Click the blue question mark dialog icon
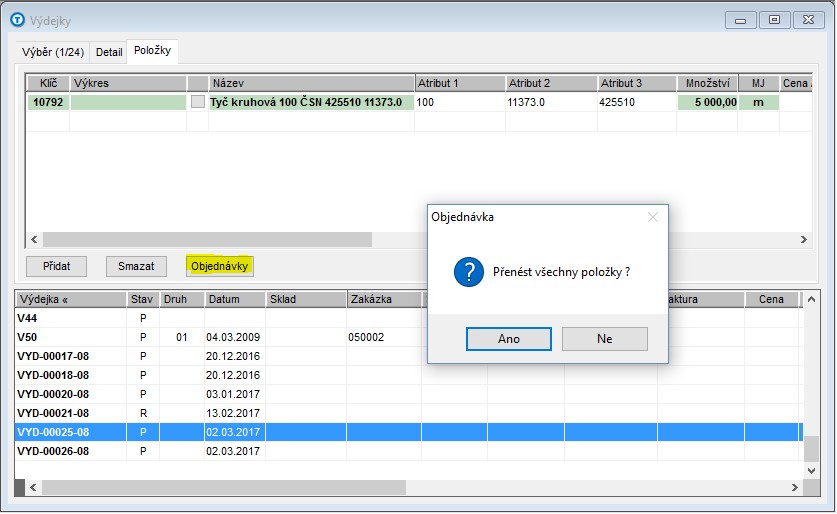Viewport: 837px width, 514px height. click(x=468, y=271)
